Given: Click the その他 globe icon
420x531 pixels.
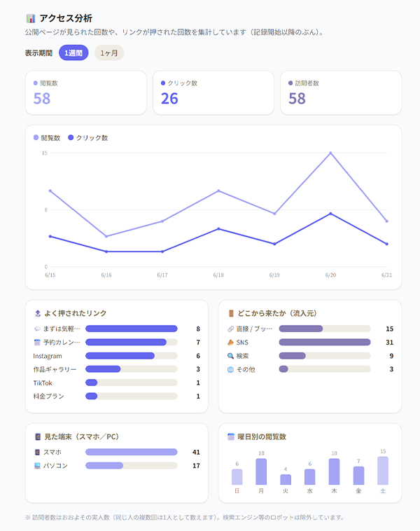Looking at the screenshot, I should pyautogui.click(x=230, y=369).
